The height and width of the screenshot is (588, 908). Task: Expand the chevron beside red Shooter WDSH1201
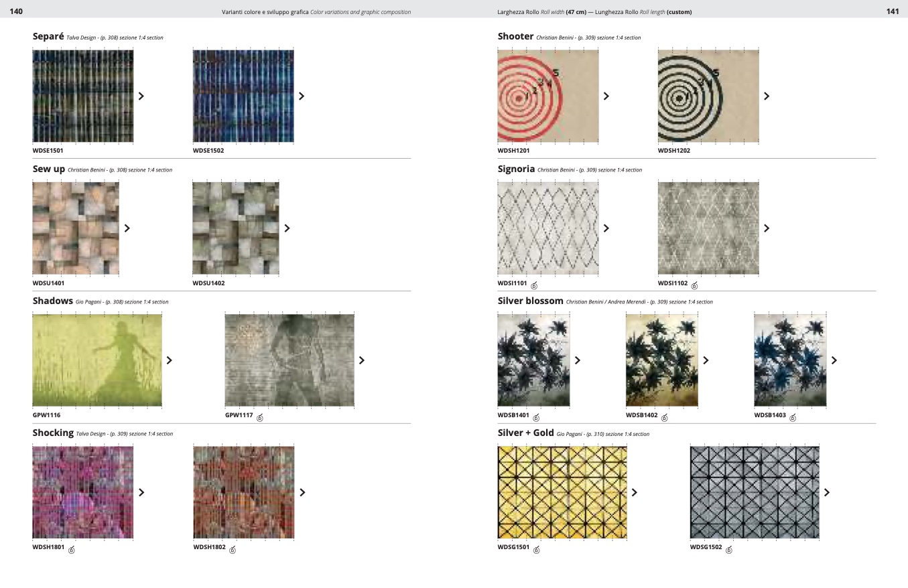[606, 96]
